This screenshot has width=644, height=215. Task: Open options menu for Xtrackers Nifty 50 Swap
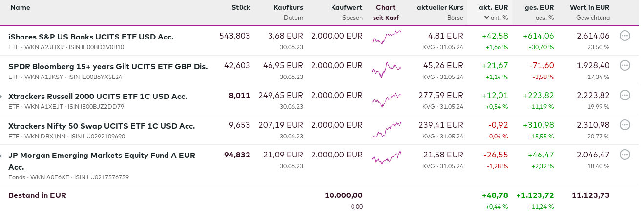pos(624,125)
